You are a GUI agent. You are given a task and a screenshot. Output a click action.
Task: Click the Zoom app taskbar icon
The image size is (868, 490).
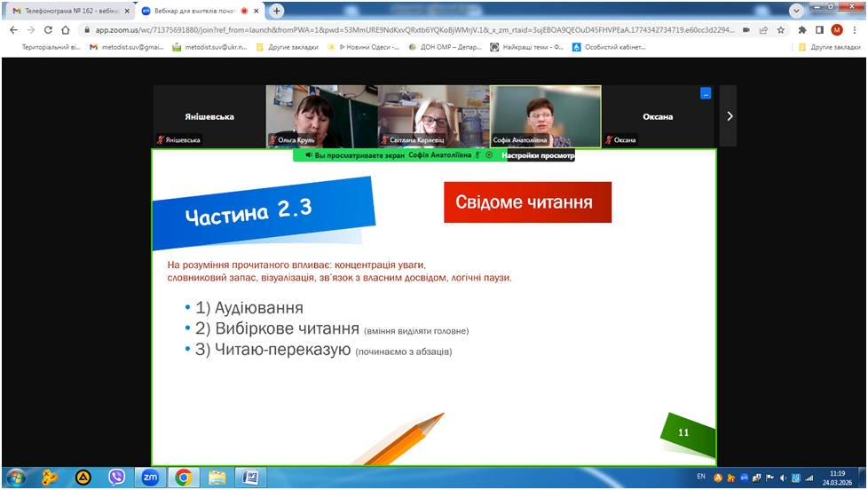149,478
